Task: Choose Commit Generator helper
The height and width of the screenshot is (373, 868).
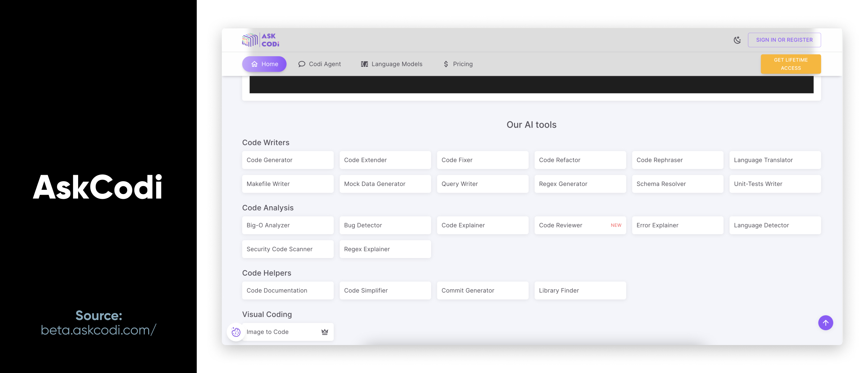Action: (x=483, y=290)
